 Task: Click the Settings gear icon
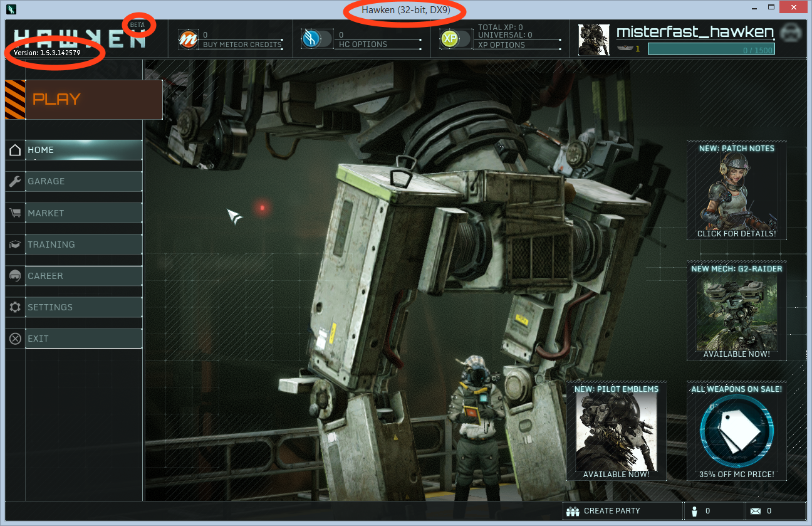coord(15,307)
